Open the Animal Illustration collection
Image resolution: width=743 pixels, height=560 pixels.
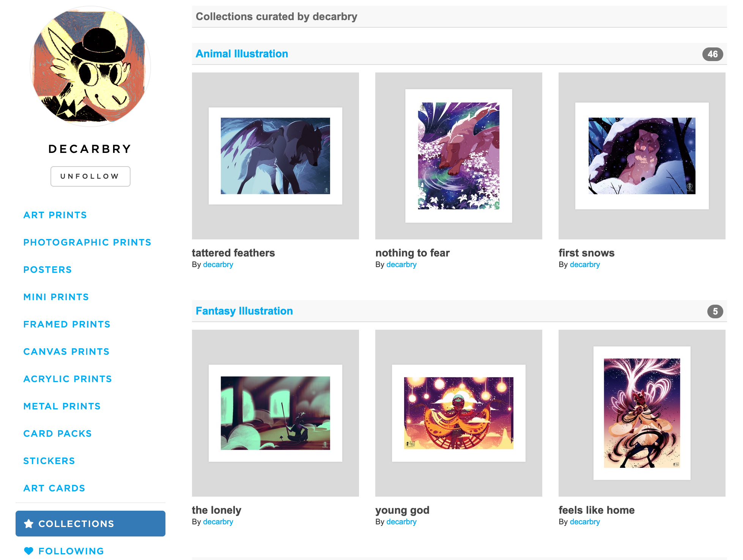(242, 54)
